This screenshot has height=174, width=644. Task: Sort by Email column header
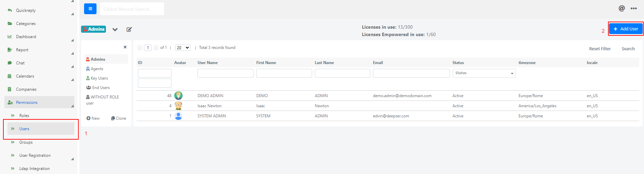(x=378, y=63)
